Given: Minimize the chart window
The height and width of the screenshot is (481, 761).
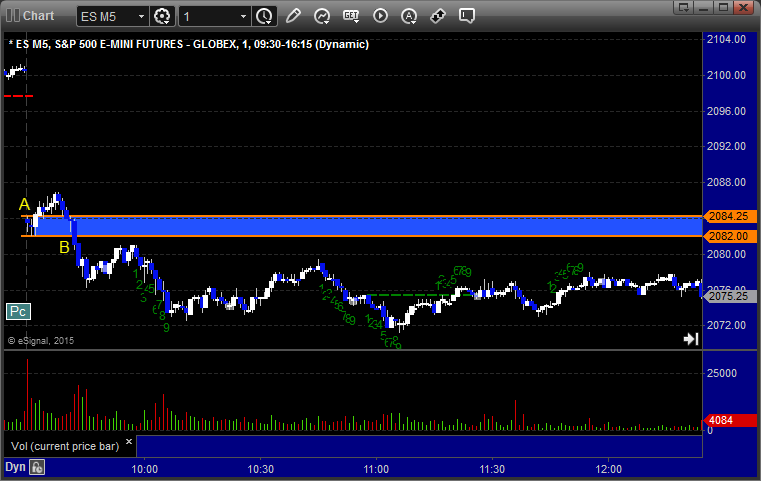Looking at the screenshot, I should tap(704, 7).
